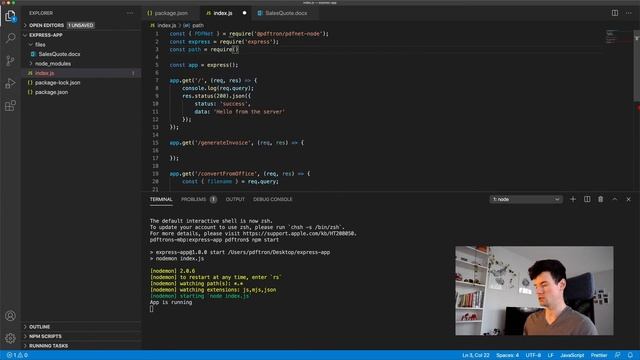Create a new terminal with plus icon
The width and height of the screenshot is (640, 360).
[573, 199]
